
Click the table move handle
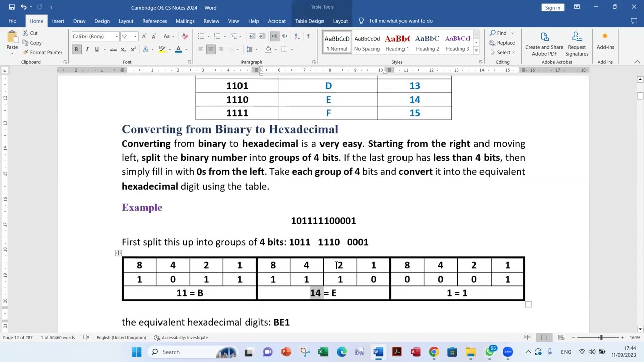click(118, 253)
